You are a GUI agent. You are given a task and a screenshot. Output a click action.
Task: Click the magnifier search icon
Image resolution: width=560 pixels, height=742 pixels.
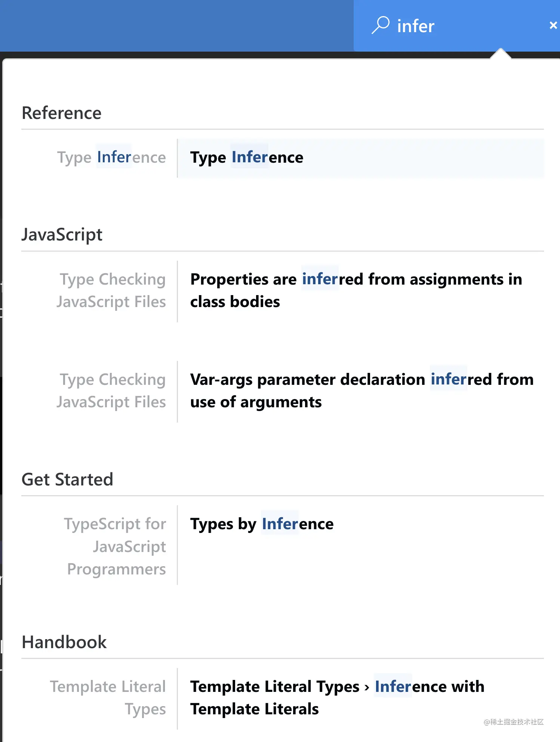381,25
